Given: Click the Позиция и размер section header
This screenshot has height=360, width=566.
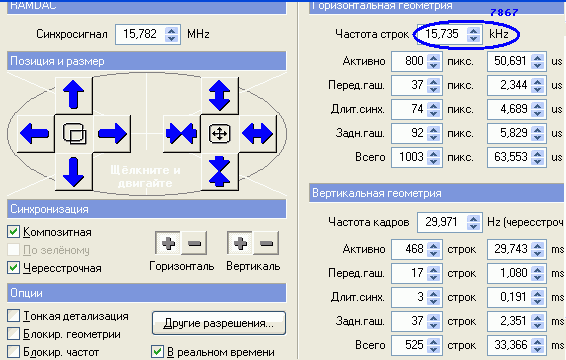Looking at the screenshot, I should 147,61.
